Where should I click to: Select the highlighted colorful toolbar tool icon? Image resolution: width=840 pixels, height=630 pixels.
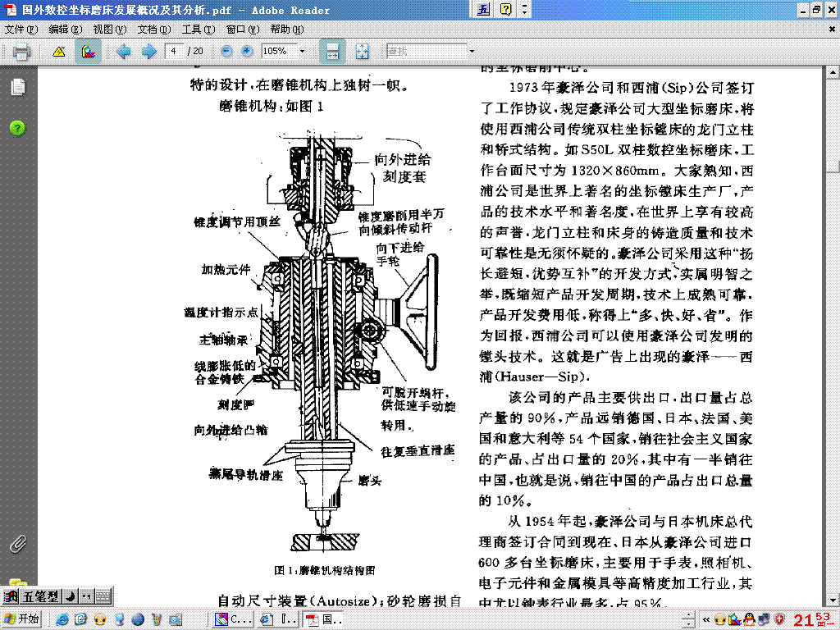(88, 52)
